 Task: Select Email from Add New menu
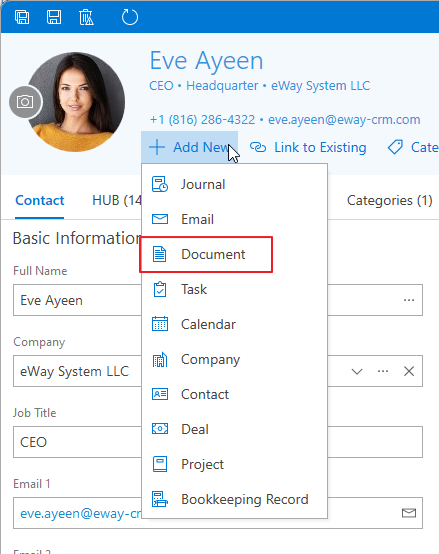click(x=234, y=219)
